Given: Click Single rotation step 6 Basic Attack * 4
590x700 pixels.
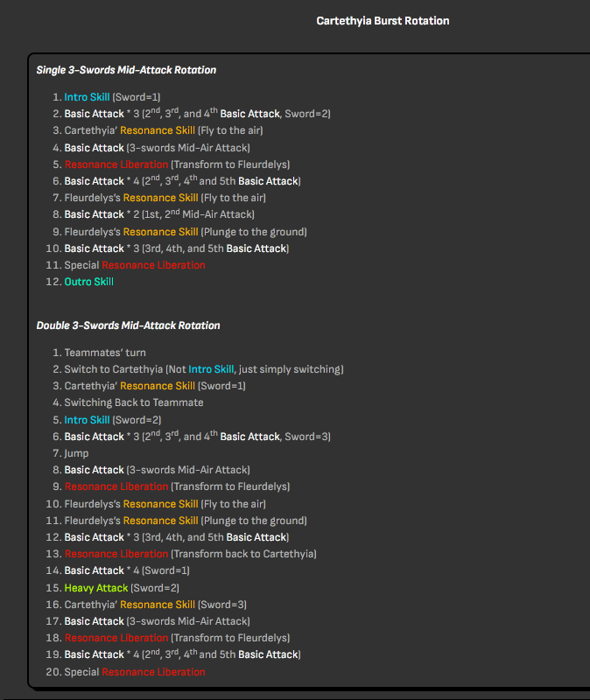Looking at the screenshot, I should pyautogui.click(x=182, y=181).
